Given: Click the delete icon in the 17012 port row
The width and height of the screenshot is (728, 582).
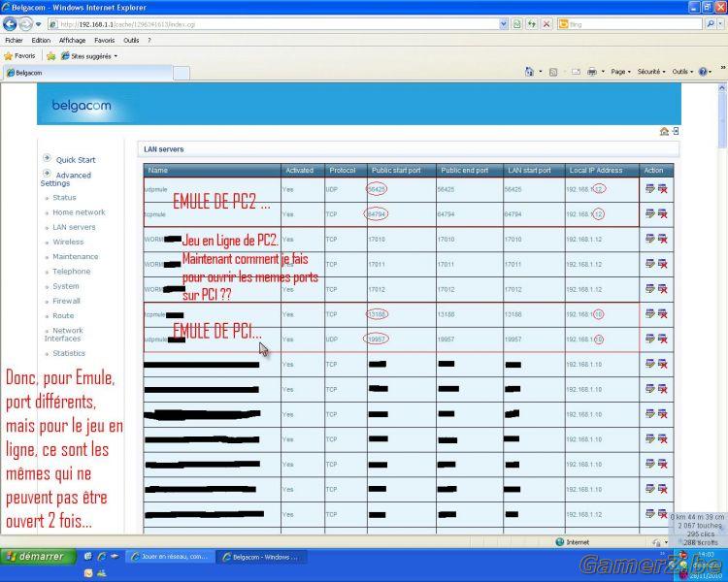Looking at the screenshot, I should (663, 289).
